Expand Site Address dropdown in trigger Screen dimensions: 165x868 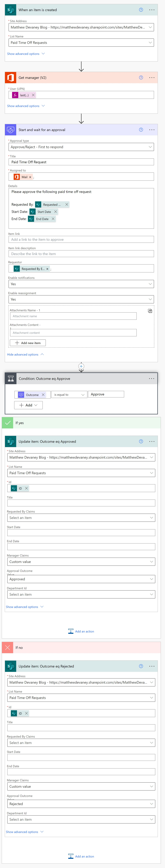150,27
